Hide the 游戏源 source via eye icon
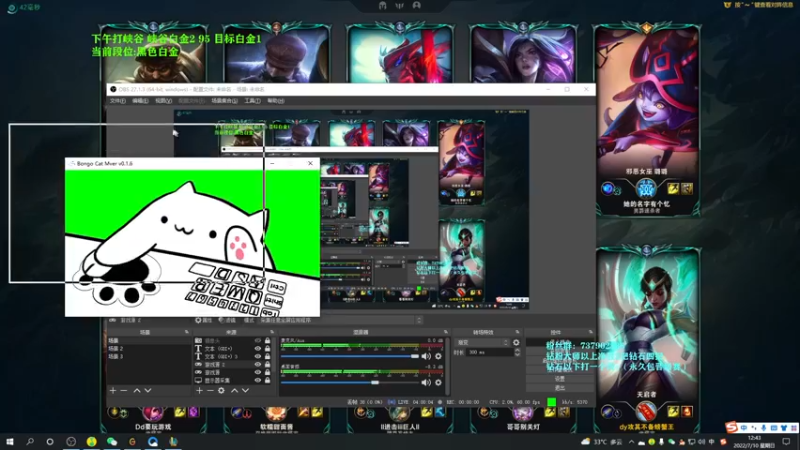 [258, 372]
